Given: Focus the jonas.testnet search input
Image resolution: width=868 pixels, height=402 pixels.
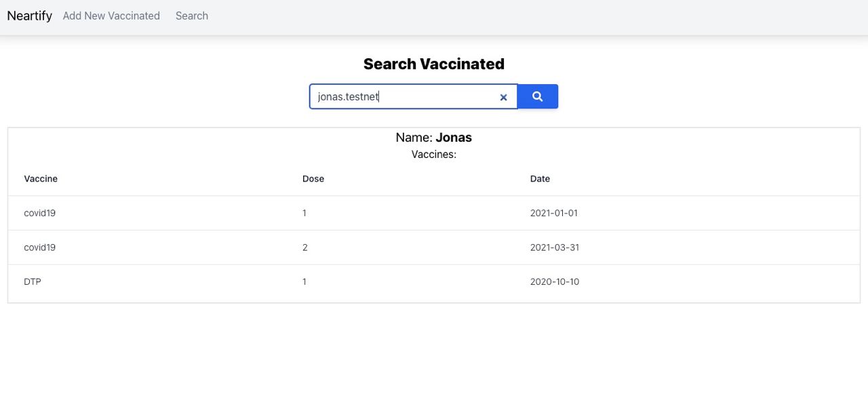Looking at the screenshot, I should click(x=403, y=96).
